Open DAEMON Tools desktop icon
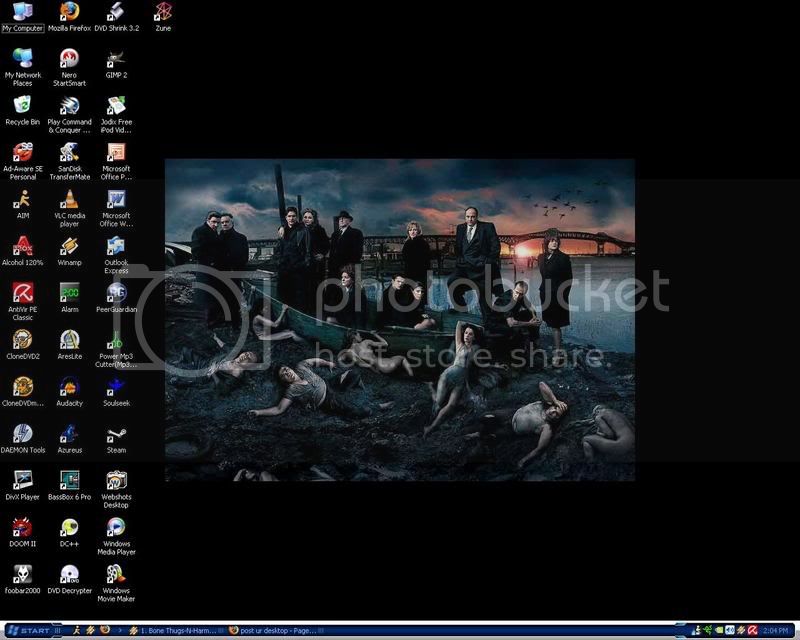Screen dimensions: 800x640 pos(22,439)
